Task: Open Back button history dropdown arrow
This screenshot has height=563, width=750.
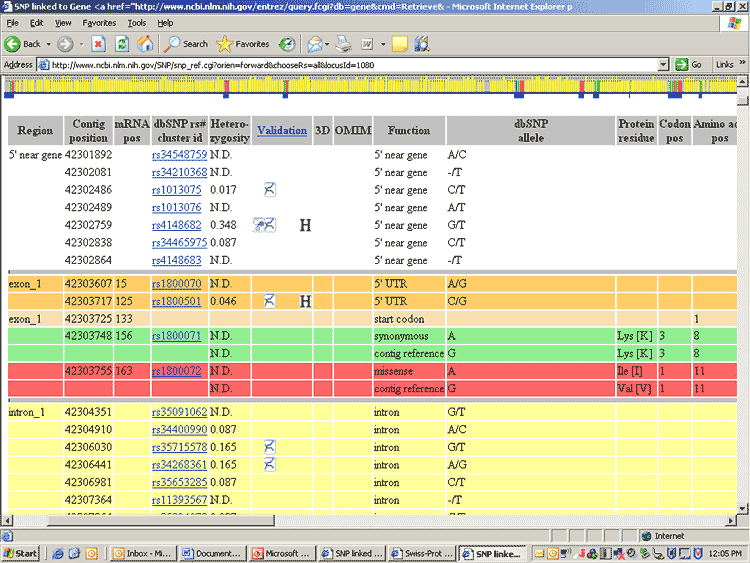Action: tap(49, 44)
